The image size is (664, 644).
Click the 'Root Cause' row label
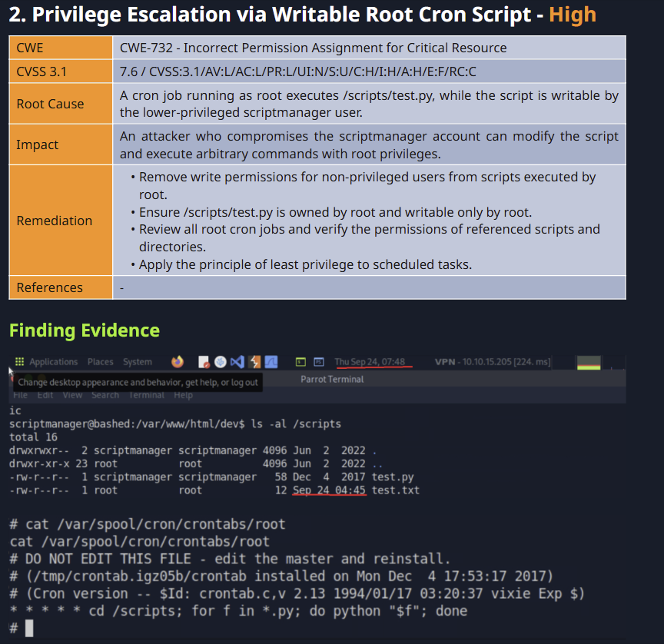click(x=61, y=104)
